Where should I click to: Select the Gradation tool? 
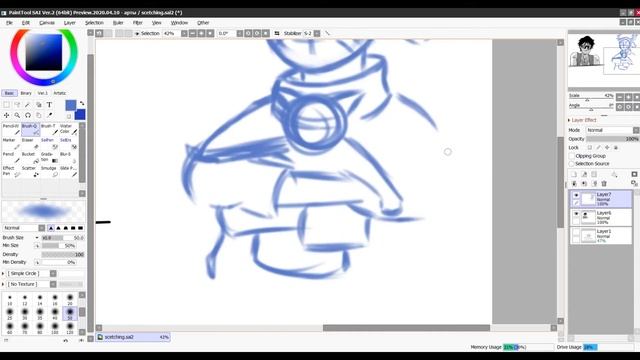49,158
